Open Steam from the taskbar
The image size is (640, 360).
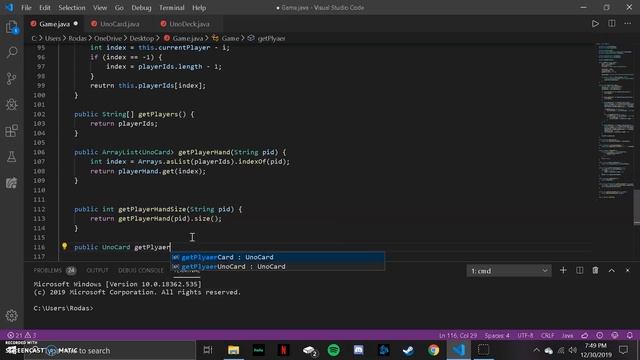click(x=409, y=350)
